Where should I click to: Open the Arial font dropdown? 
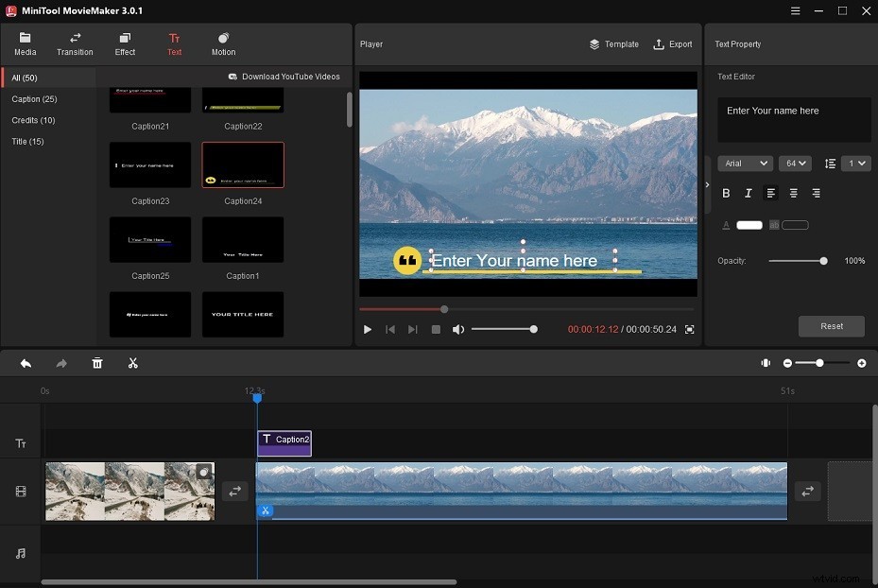point(745,163)
